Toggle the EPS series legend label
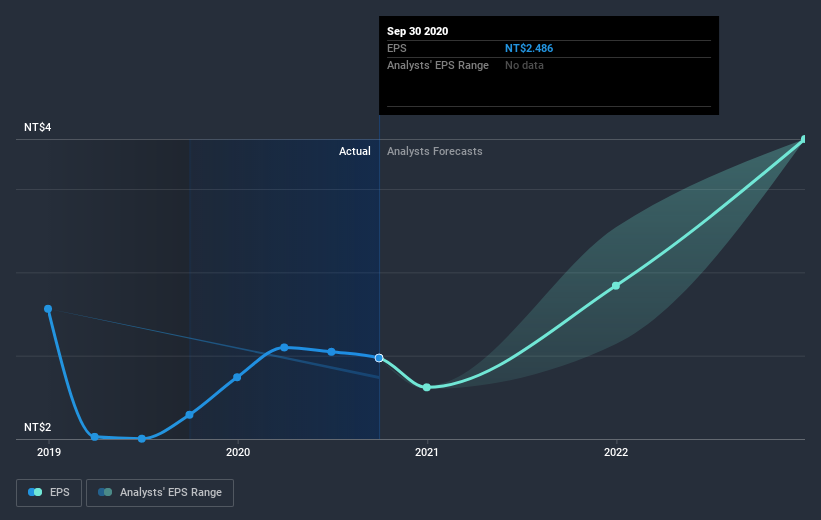 pos(58,492)
